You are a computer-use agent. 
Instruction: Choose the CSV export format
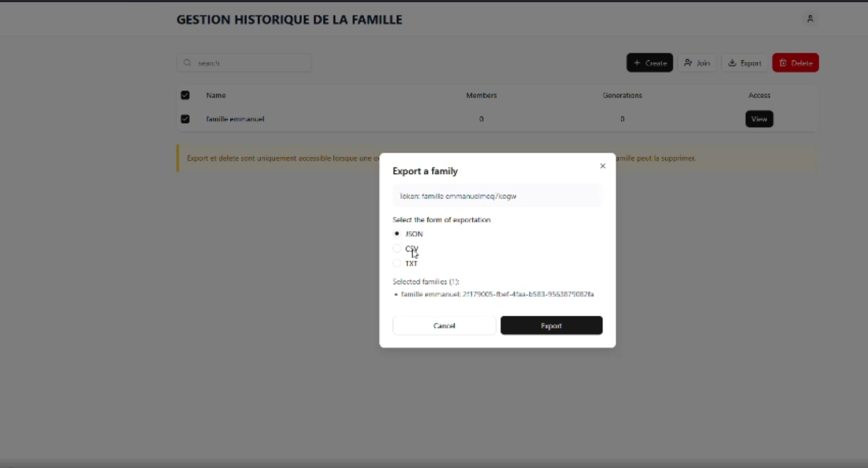pos(397,248)
